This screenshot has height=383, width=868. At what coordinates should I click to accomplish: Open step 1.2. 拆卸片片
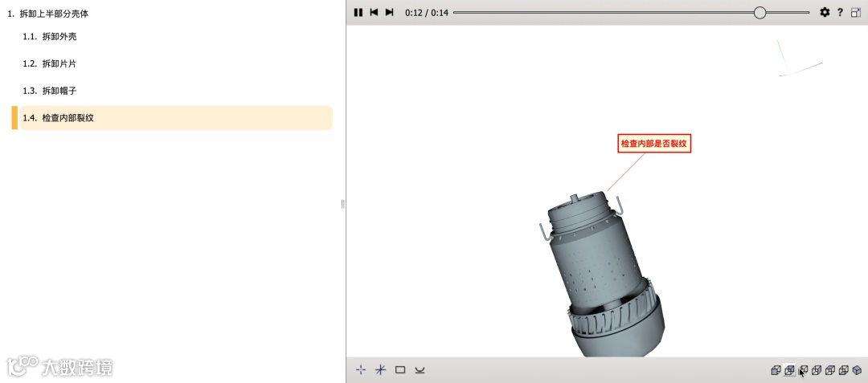click(x=50, y=63)
